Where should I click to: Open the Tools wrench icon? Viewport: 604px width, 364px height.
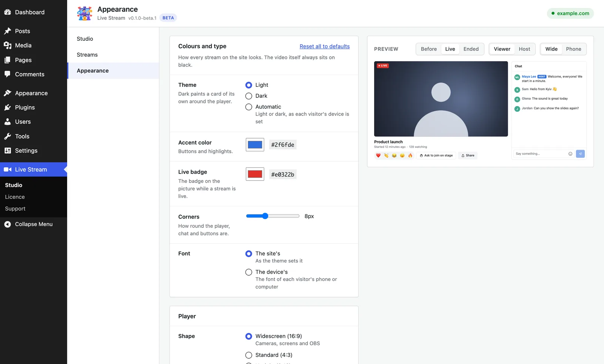(8, 136)
